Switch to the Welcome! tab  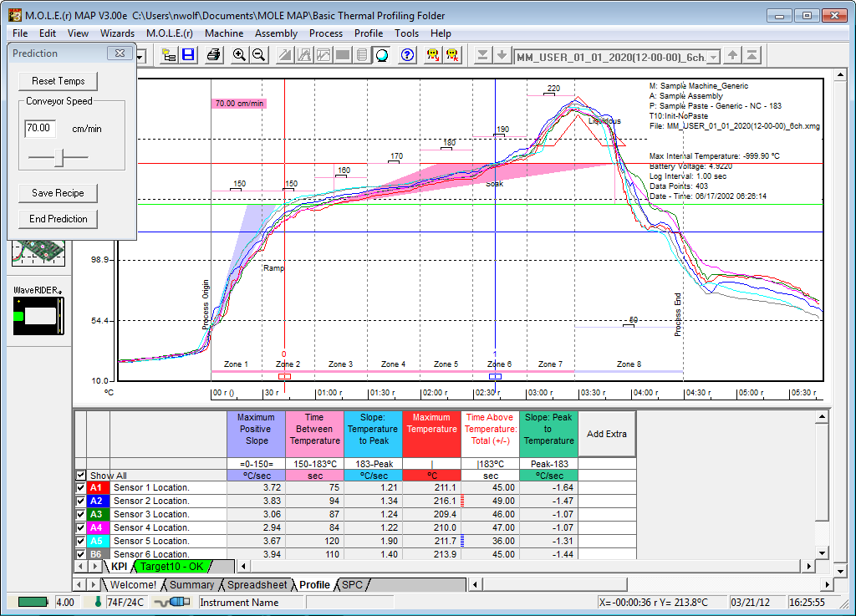point(133,585)
